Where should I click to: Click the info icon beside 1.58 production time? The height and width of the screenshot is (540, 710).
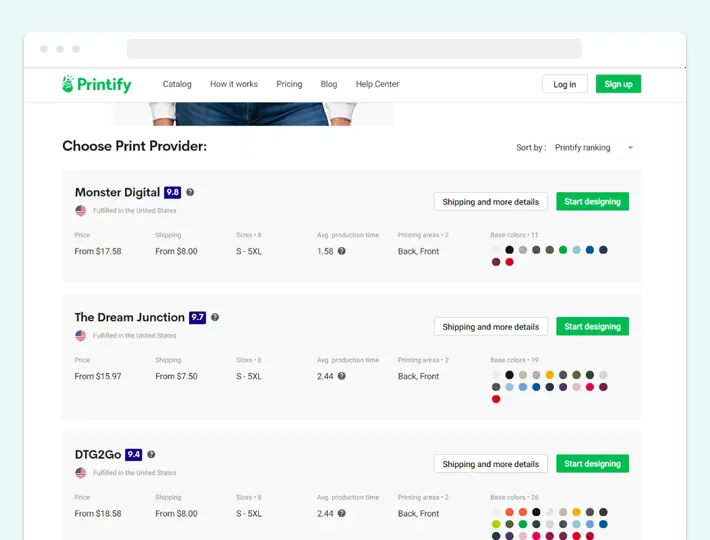coord(342,251)
